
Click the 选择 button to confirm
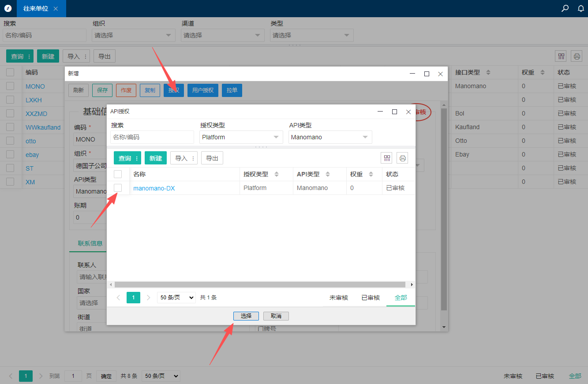tap(246, 316)
